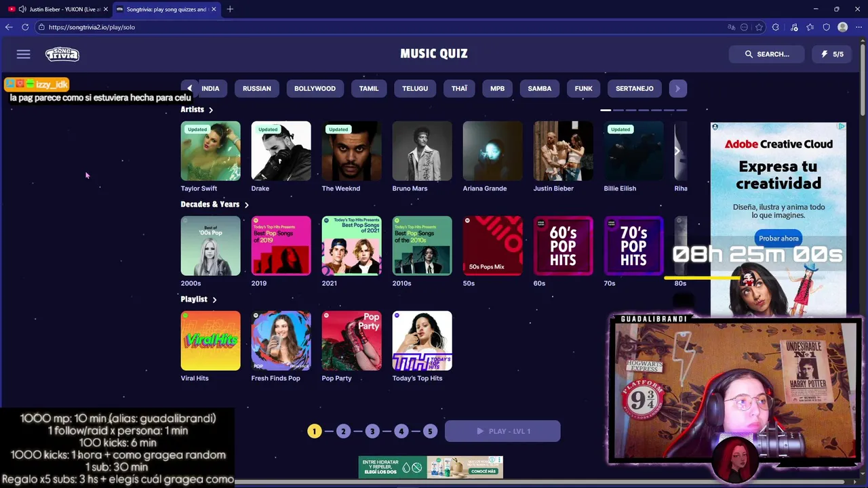Select the FUNK genre chip
This screenshot has height=488, width=868.
click(584, 89)
